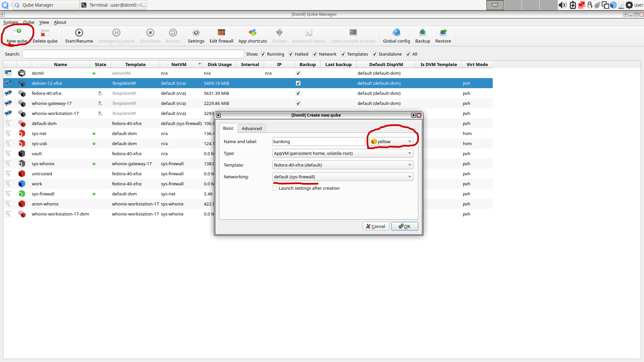This screenshot has height=362, width=644.
Task: Switch to Terminal taskbar window
Action: coord(114,5)
